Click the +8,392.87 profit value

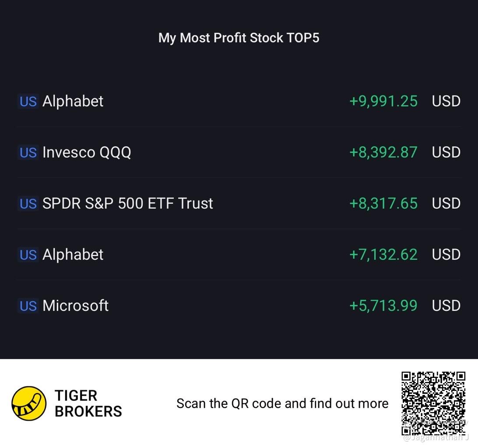coord(383,152)
